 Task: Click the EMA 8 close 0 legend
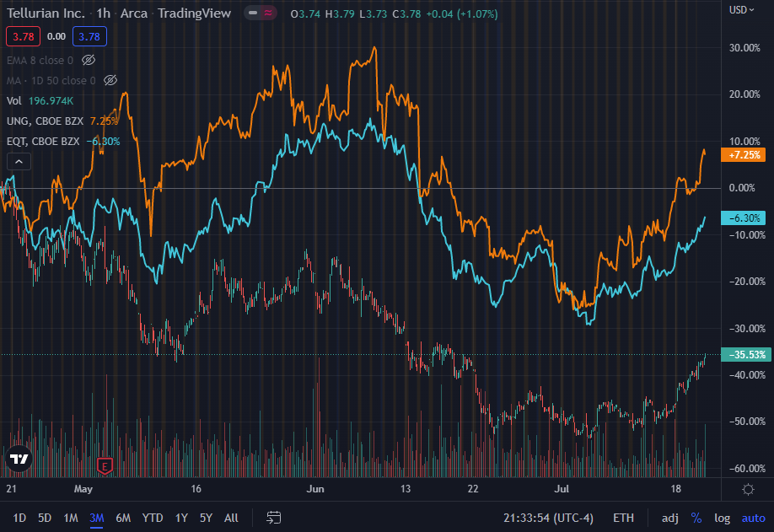40,60
